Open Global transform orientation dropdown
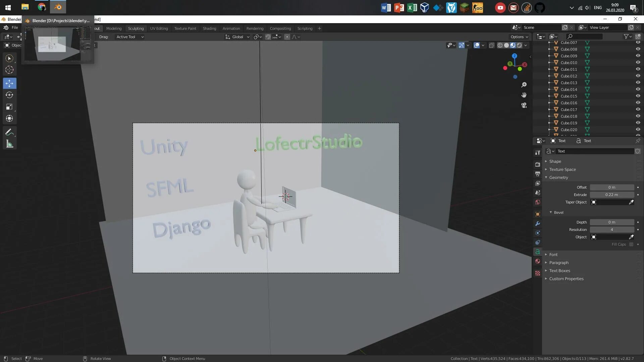 click(237, 37)
